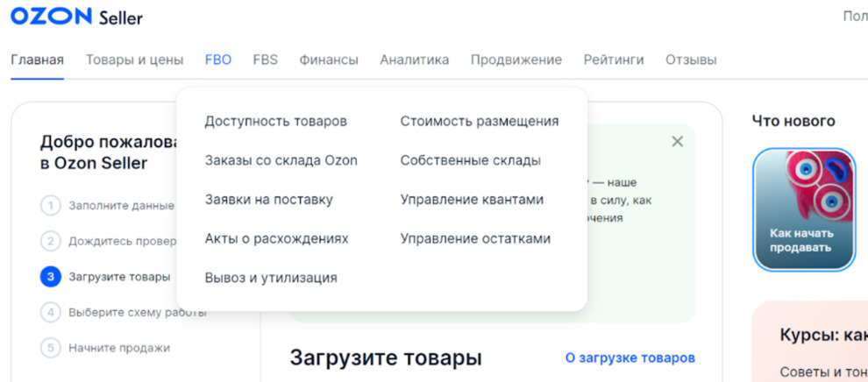Open the Товары и цены tab
Screen dimensions: 868x382
click(134, 60)
